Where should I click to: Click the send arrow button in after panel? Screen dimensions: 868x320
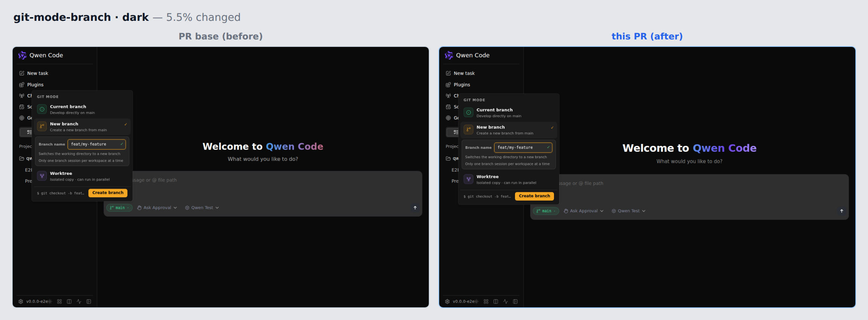[x=842, y=211]
